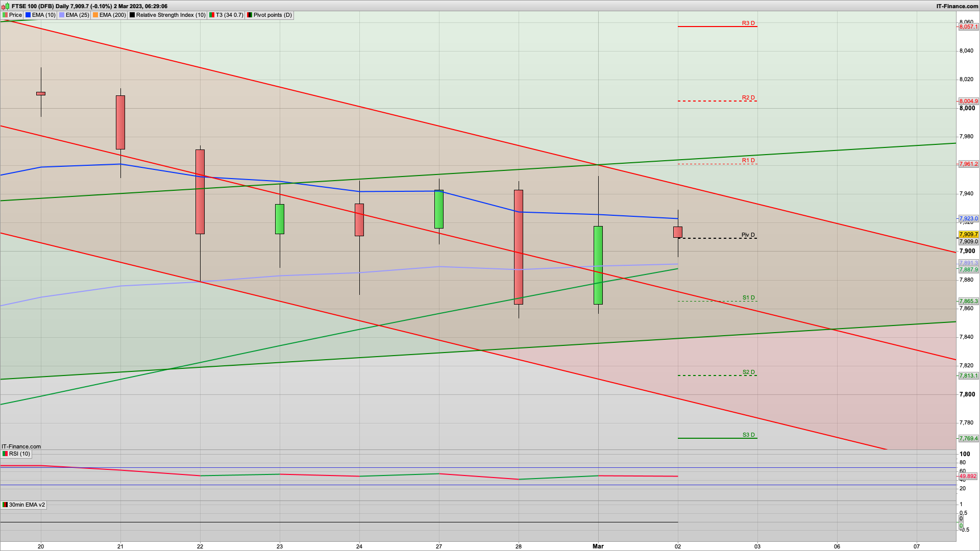
Task: Click the Mar date marker on time axis
Action: point(598,546)
